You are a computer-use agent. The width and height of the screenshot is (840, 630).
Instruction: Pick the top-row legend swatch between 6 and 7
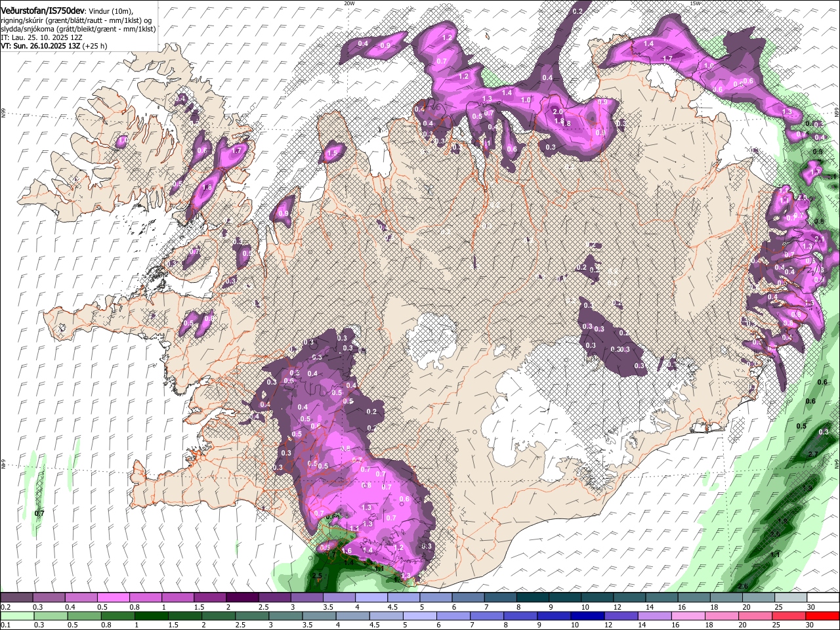click(x=469, y=598)
